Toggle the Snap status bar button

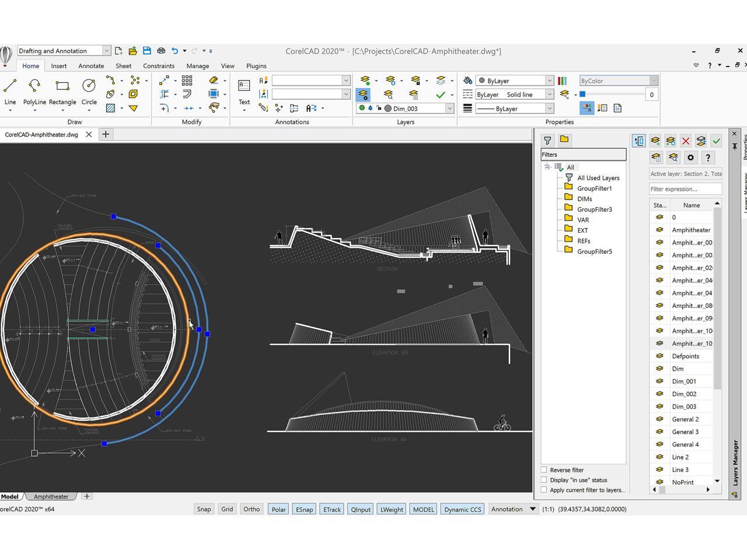click(x=204, y=509)
